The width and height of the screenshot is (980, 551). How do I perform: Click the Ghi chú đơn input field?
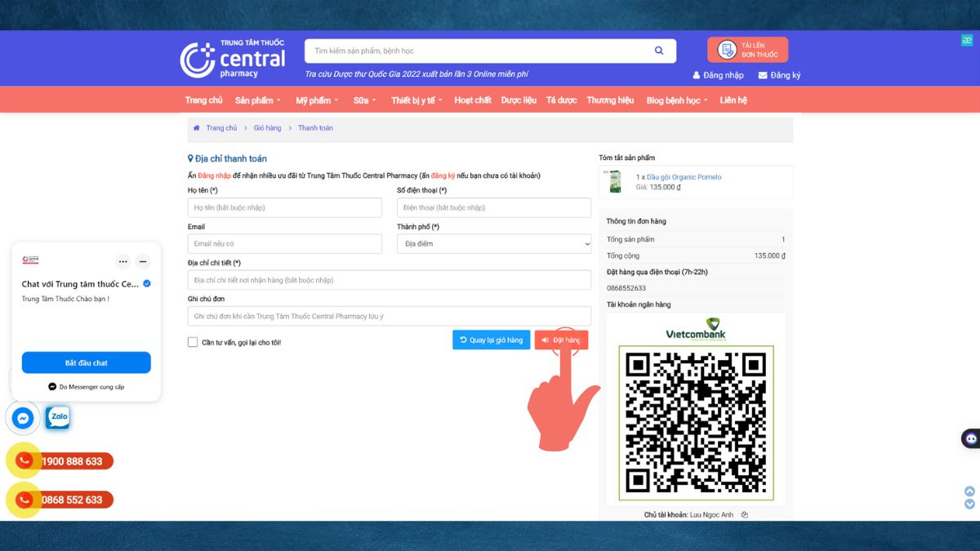point(390,316)
